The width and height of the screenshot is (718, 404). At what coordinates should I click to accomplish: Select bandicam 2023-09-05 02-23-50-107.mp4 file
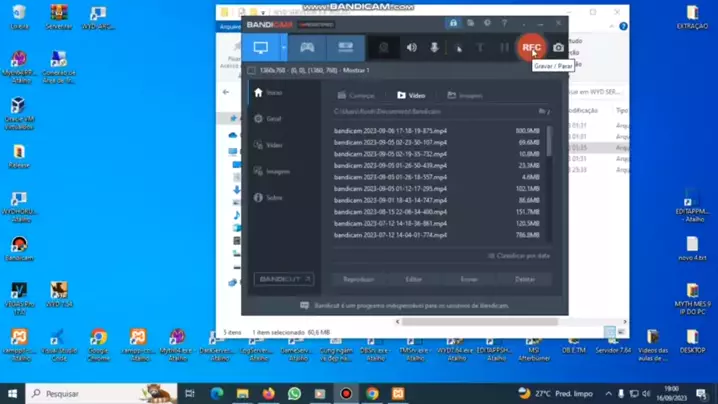pyautogui.click(x=390, y=142)
